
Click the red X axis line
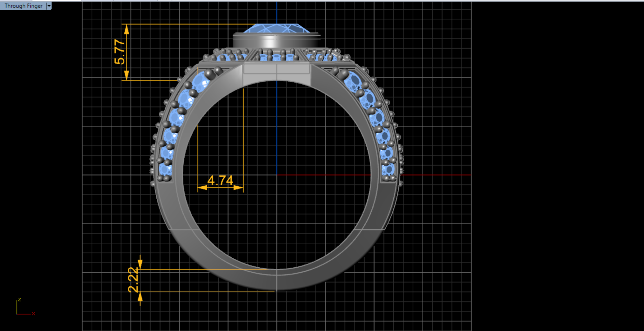point(434,175)
